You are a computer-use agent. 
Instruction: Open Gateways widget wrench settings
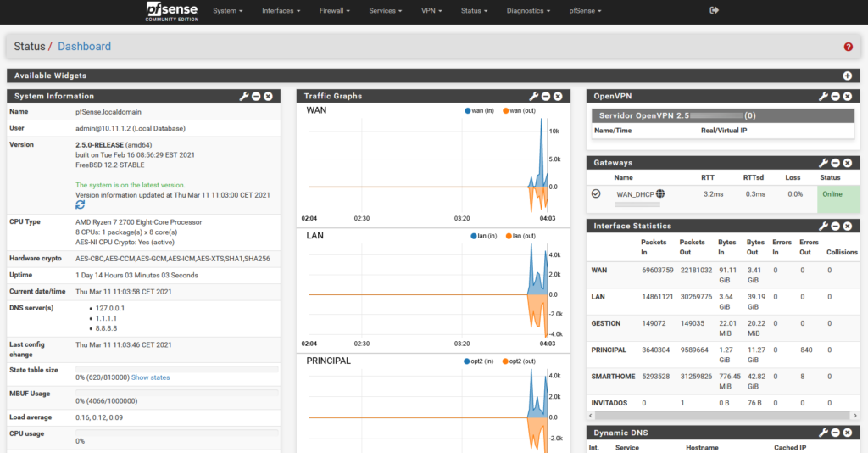click(x=823, y=163)
